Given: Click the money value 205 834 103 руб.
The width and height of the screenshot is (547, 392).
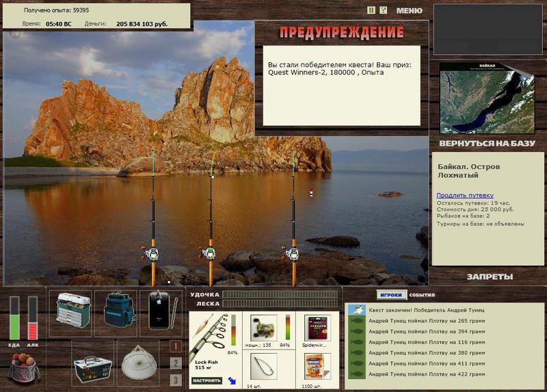Looking at the screenshot, I should (x=142, y=24).
